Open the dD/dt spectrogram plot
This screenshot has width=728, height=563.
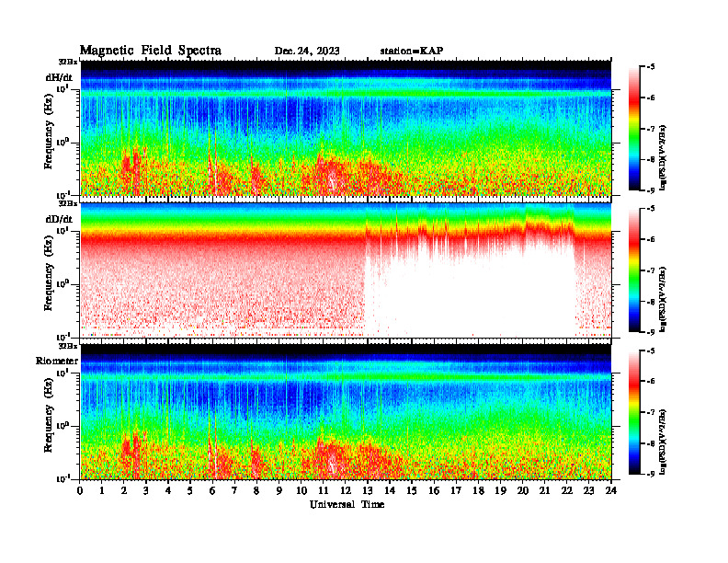tap(346, 270)
